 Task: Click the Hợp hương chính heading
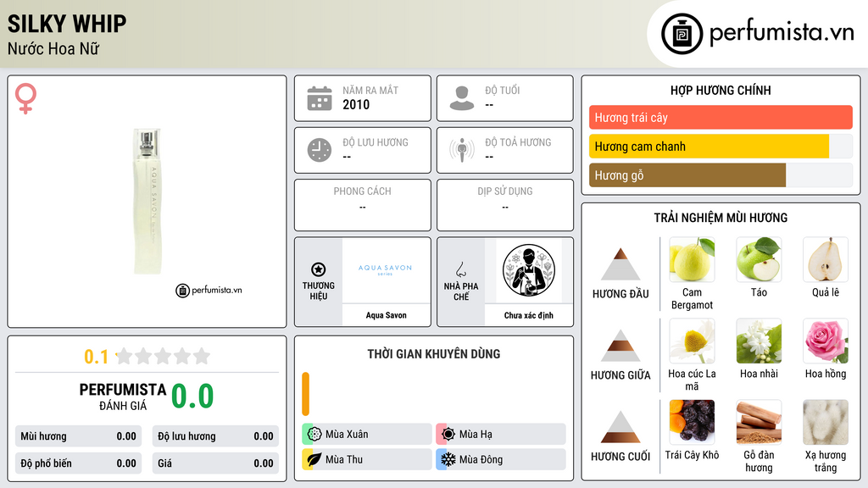click(721, 90)
